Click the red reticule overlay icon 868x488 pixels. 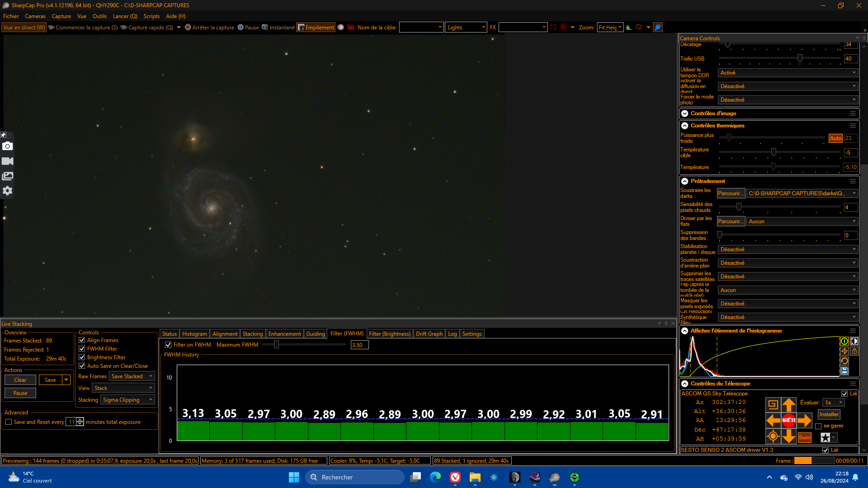point(563,28)
